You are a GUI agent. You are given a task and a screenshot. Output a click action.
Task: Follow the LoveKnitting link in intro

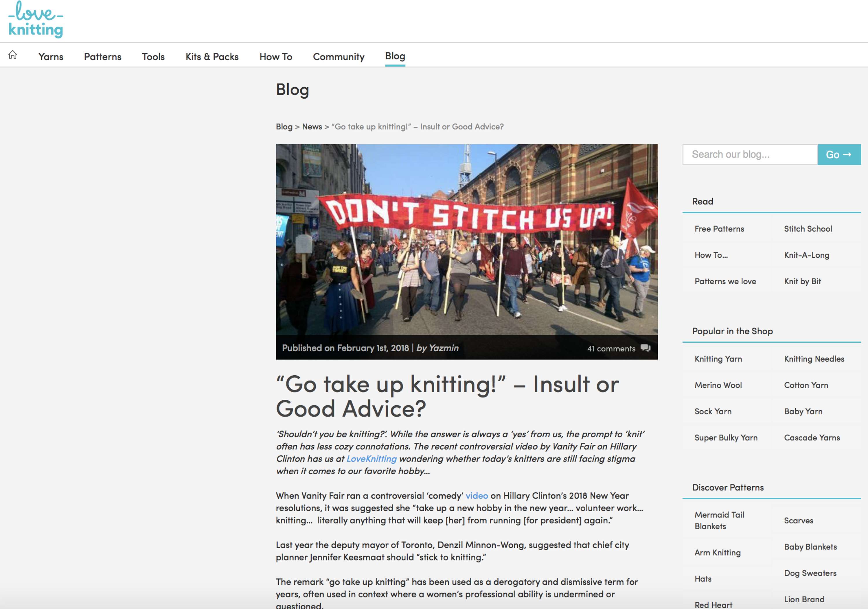pyautogui.click(x=372, y=459)
